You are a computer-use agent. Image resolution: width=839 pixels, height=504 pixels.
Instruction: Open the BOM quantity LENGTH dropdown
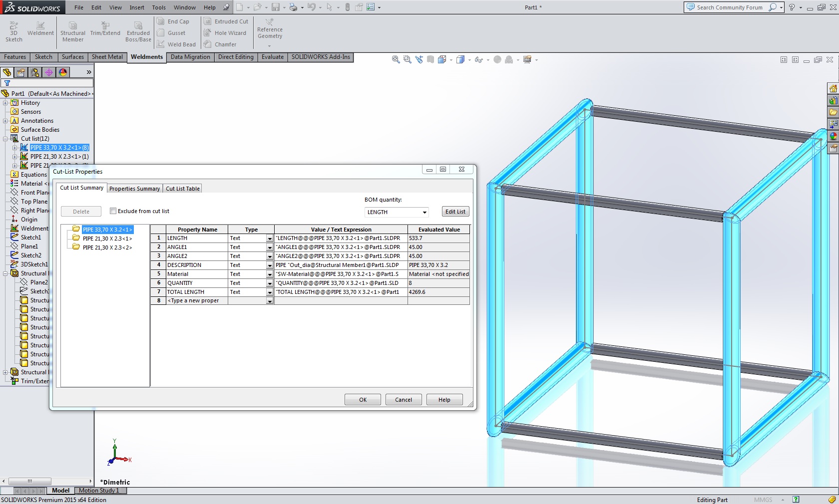pos(397,212)
